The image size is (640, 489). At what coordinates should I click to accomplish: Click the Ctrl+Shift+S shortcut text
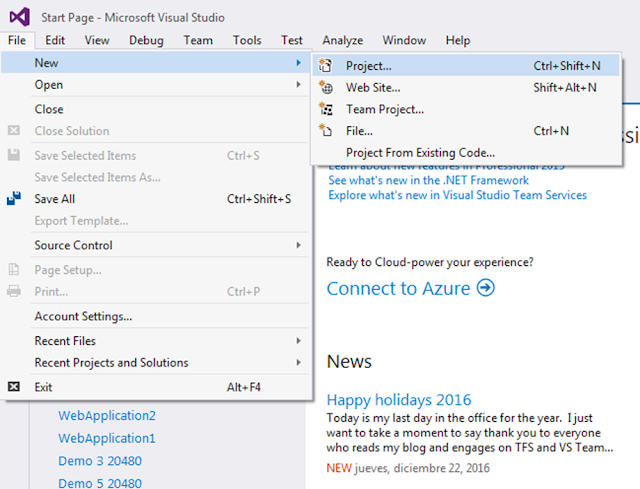click(259, 199)
